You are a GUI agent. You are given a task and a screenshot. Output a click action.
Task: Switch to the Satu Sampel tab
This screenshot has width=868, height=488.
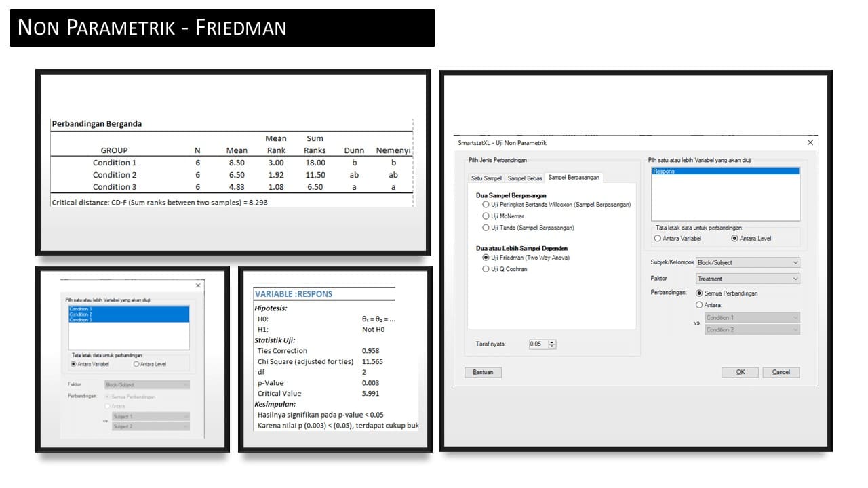point(486,178)
